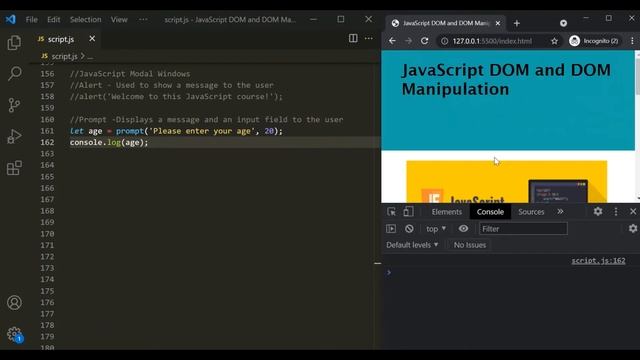Split the editor to the right

click(x=353, y=38)
